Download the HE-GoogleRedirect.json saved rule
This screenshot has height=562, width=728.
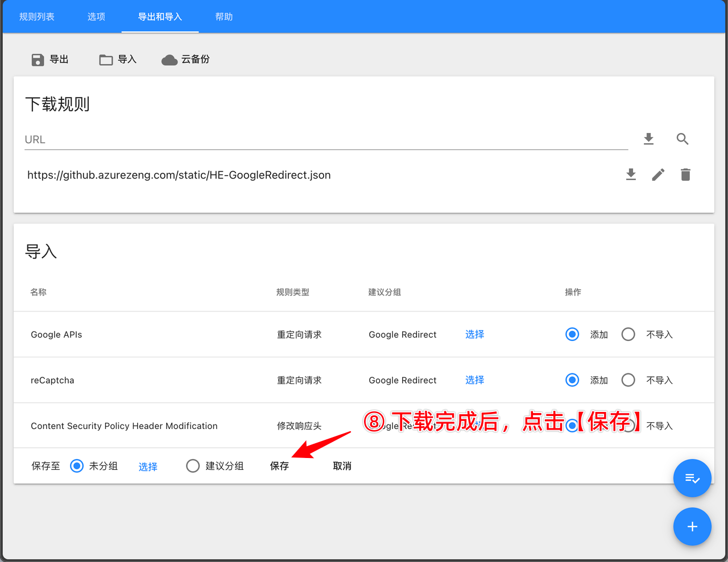(631, 174)
